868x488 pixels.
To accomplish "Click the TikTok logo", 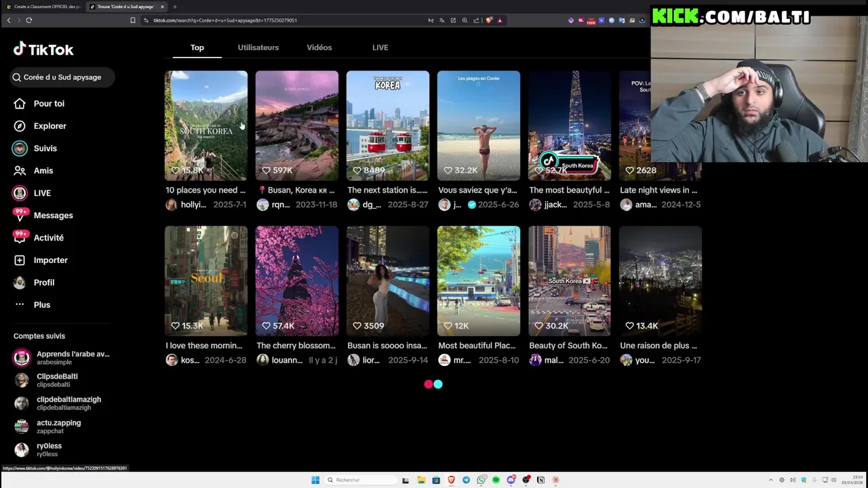I will [43, 49].
